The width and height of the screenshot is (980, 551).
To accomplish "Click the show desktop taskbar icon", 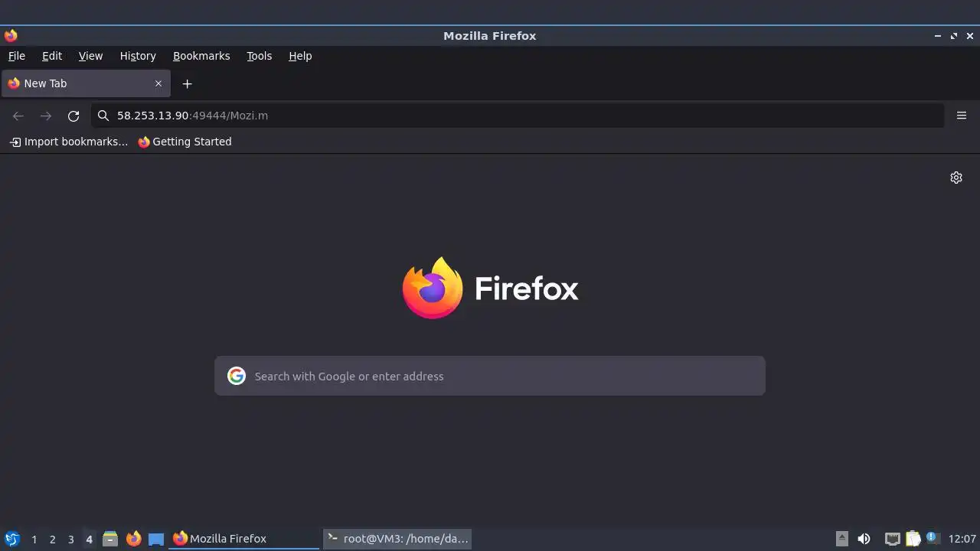I will click(x=156, y=539).
